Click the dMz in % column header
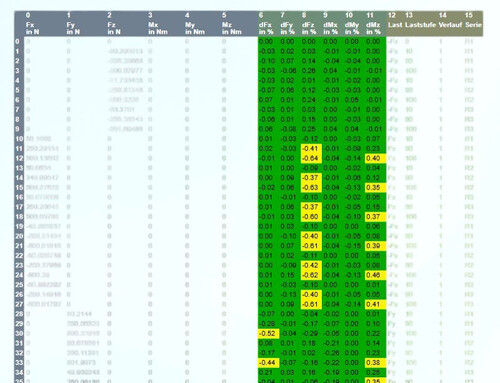 pos(373,28)
